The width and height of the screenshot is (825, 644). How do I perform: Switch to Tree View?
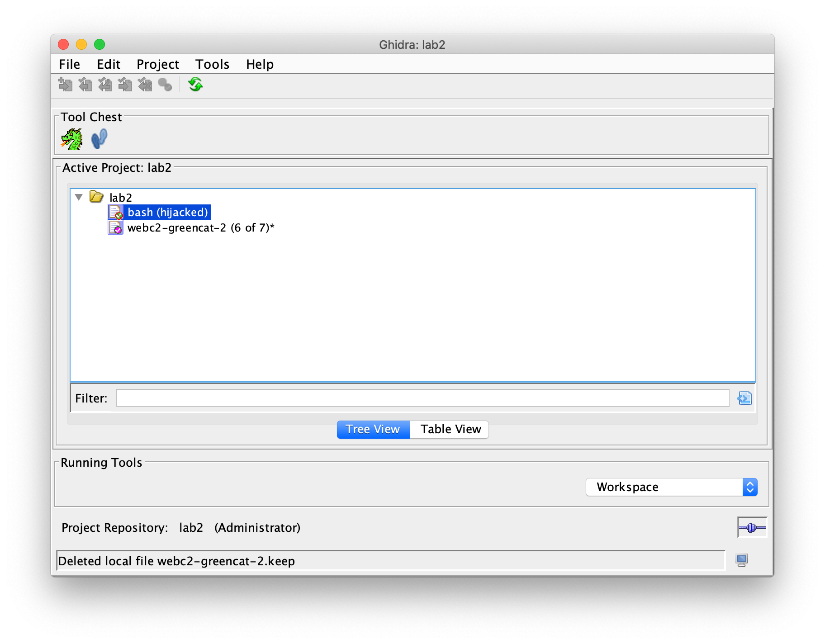(x=373, y=429)
